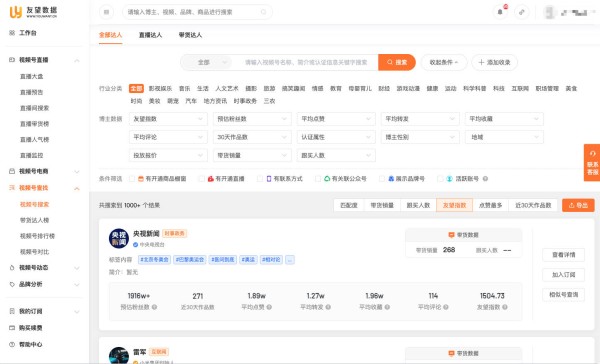The height and width of the screenshot is (364, 600).
Task: Click the link icon beside notifications
Action: [x=522, y=12]
